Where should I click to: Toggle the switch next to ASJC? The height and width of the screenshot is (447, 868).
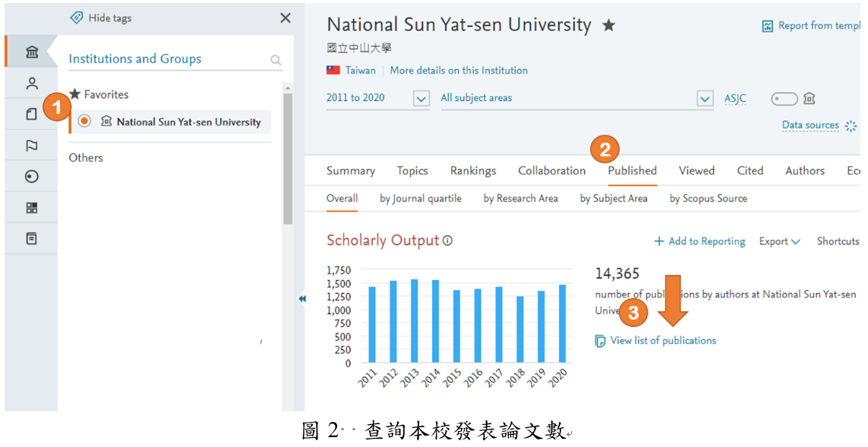[x=784, y=99]
